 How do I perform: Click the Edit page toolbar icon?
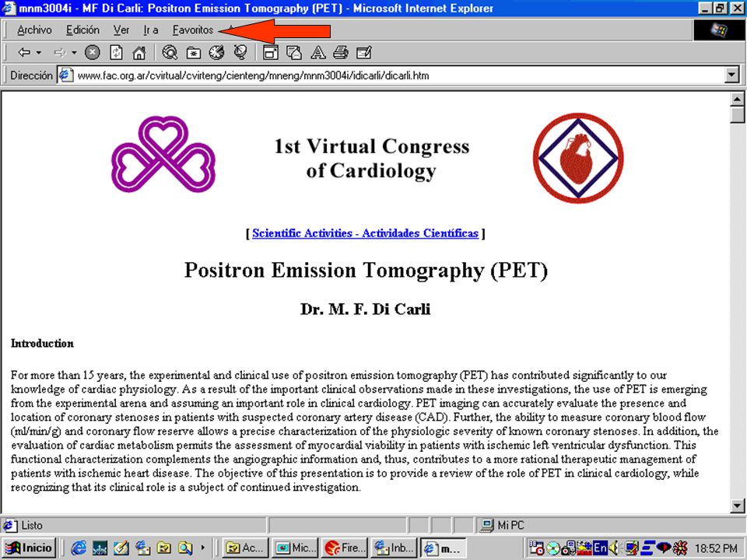pos(364,52)
